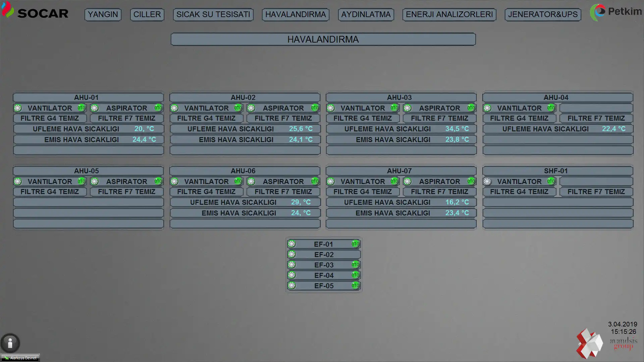Click the AHU-04 Vantilator fan icon

coord(487,108)
